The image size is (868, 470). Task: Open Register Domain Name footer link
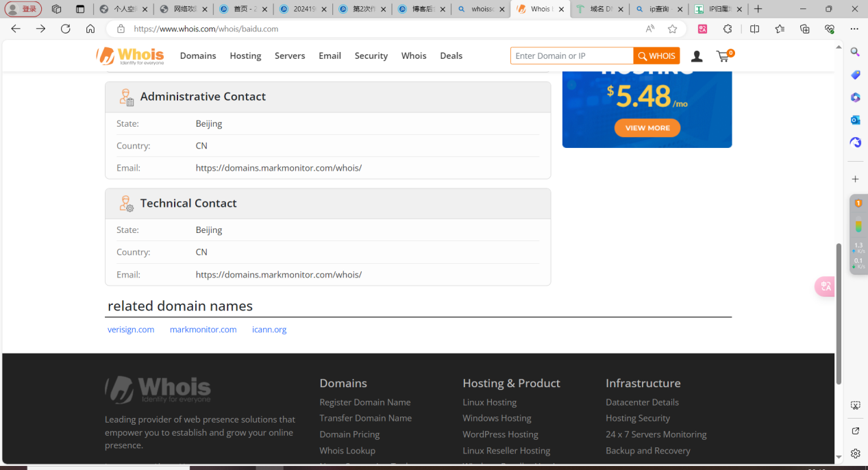[x=365, y=402]
